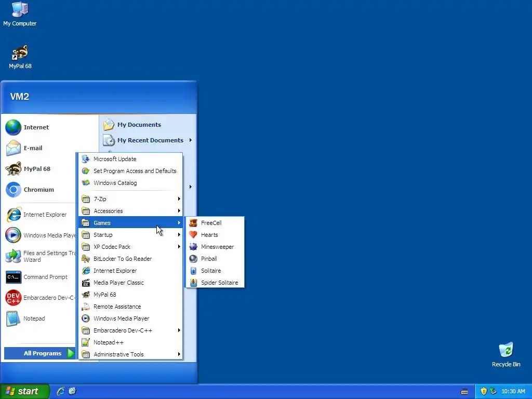Expand Administrative Tools submenu arrow
This screenshot has height=399, width=532.
tap(179, 354)
